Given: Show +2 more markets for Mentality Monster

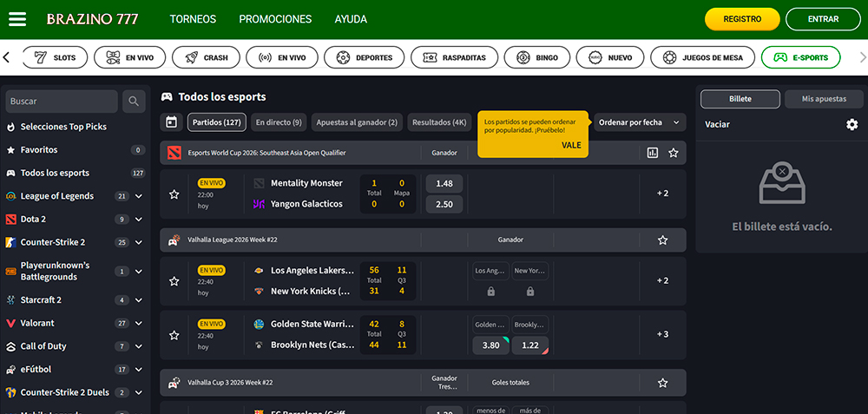Looking at the screenshot, I should pos(662,194).
